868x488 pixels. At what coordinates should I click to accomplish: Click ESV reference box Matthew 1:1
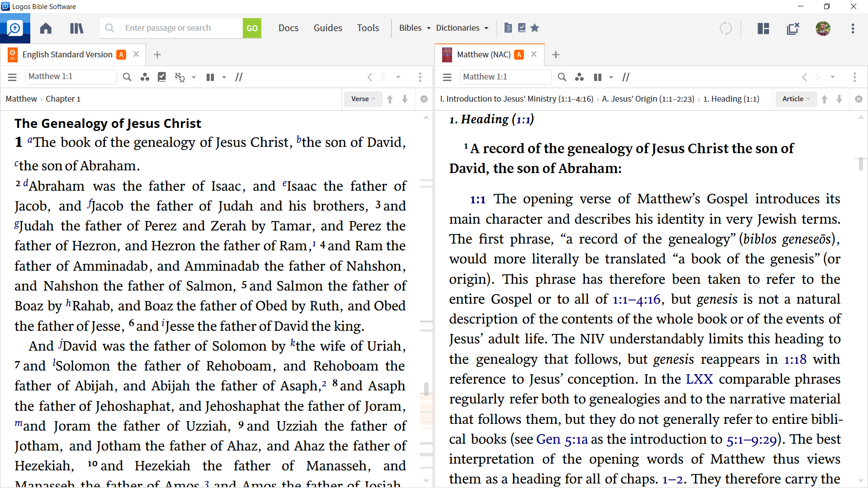click(x=71, y=77)
